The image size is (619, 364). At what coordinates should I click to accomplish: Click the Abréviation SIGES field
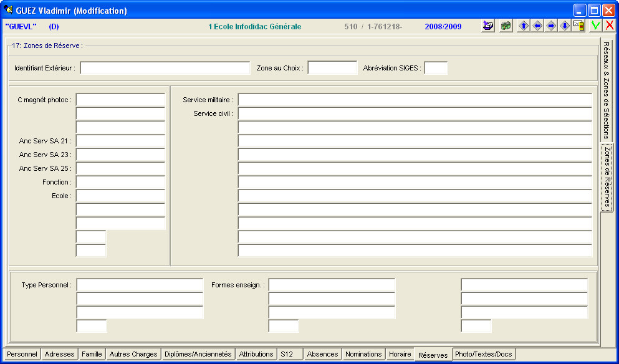[x=436, y=68]
